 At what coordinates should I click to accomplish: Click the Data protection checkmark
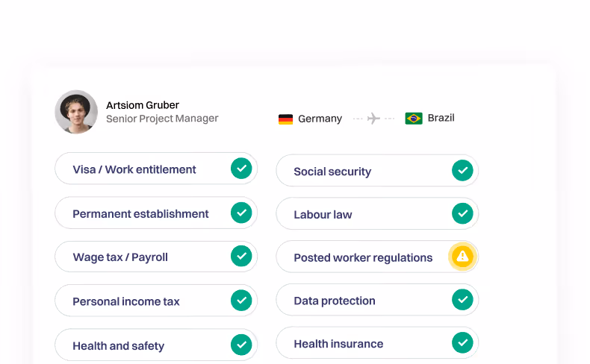click(x=462, y=300)
